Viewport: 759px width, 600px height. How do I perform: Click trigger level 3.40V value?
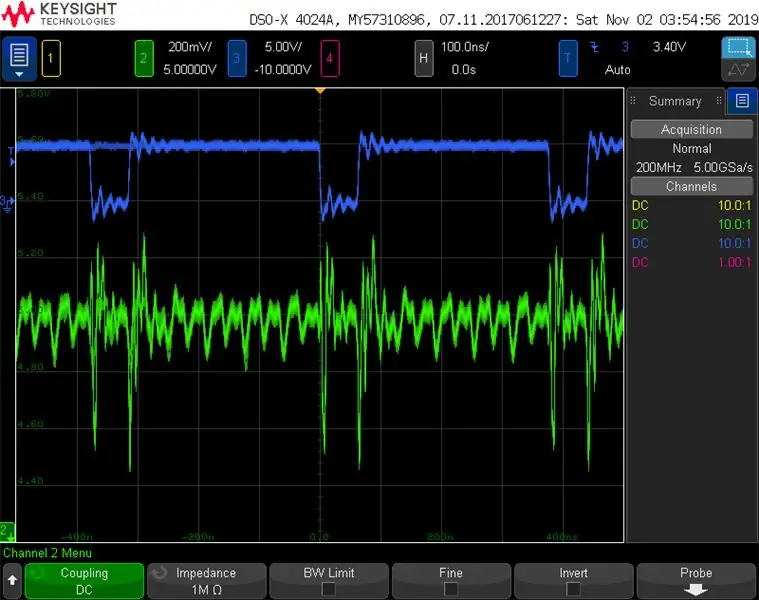669,47
